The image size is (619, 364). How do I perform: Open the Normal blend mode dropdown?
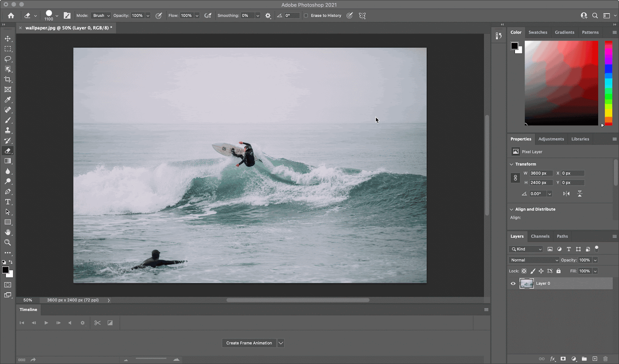pos(534,260)
